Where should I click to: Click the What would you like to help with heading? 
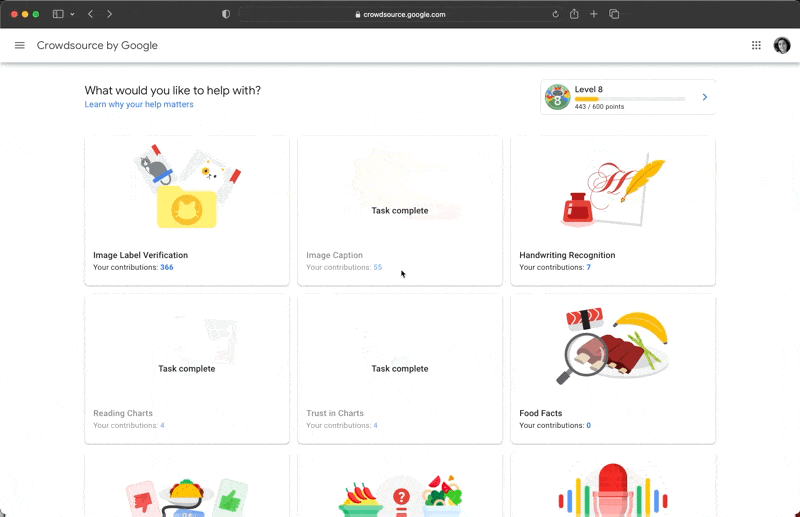pos(172,90)
